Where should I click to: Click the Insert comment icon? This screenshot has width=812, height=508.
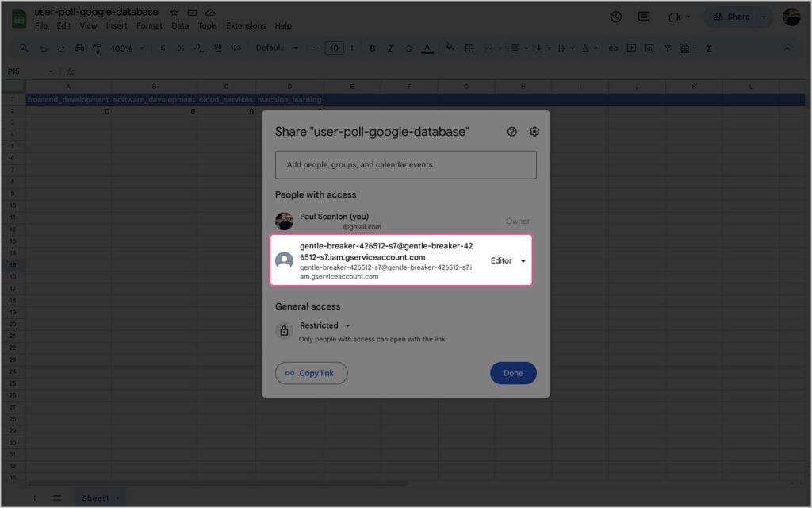[631, 48]
